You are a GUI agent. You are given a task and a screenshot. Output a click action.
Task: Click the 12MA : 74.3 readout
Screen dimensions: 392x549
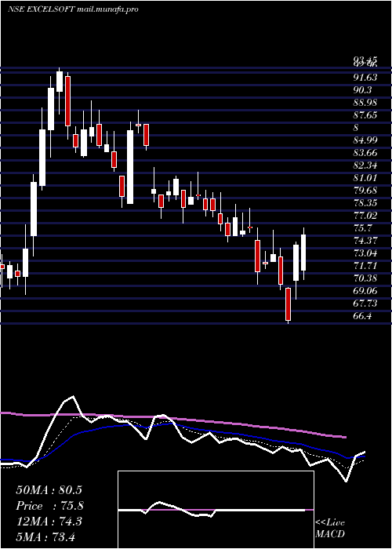(49, 522)
